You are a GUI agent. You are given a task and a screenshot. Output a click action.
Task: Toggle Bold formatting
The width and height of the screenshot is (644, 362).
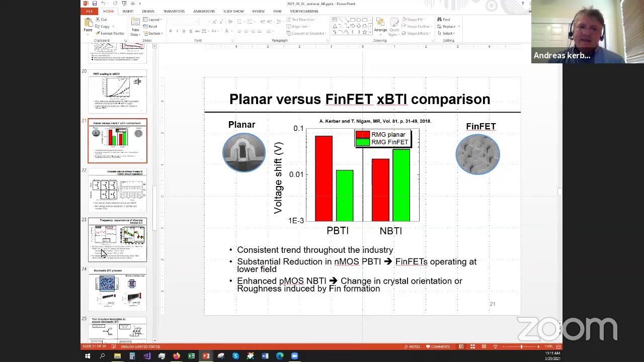coord(170,31)
